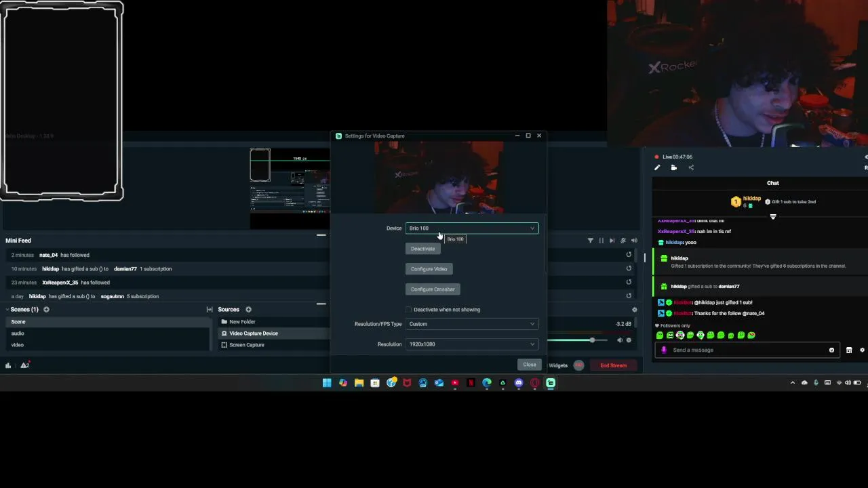Insert the first green emote in chat
868x488 pixels.
[660, 335]
